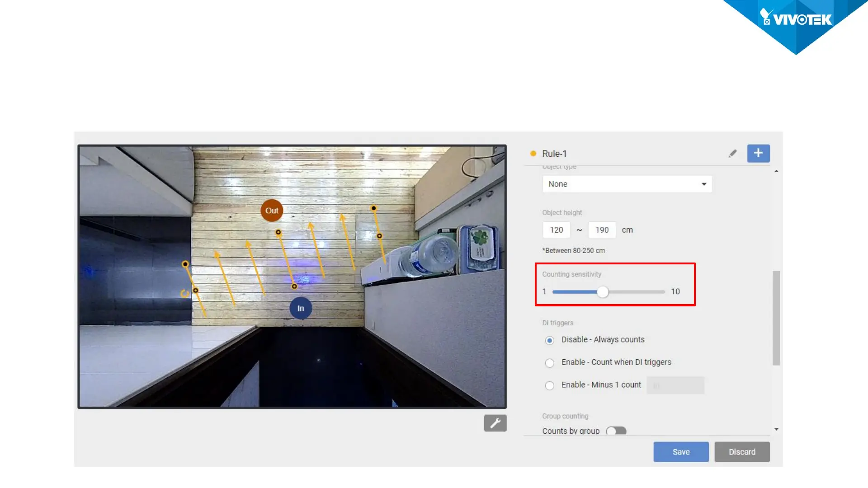Click the VIVOTEK logo
Image resolution: width=868 pixels, height=488 pixels.
click(797, 19)
